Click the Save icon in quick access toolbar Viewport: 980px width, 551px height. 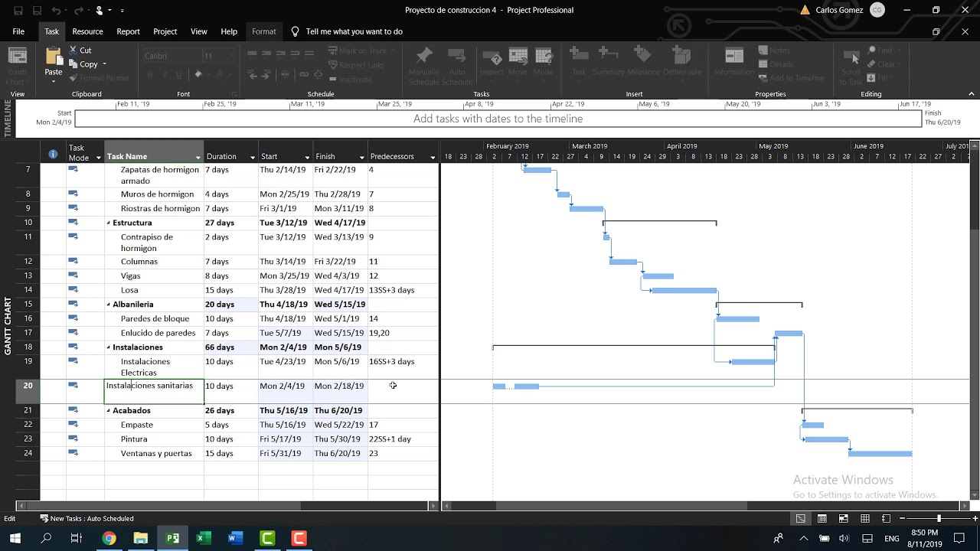[18, 11]
